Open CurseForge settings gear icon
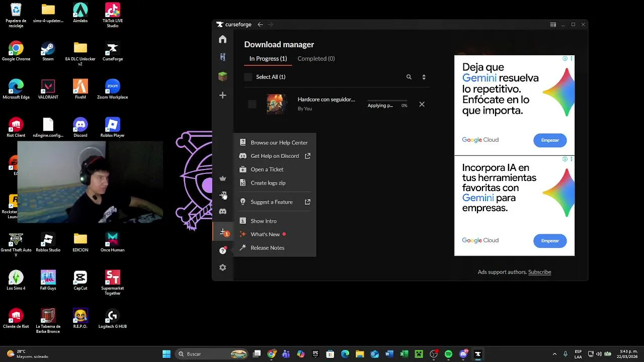644x362 pixels. click(223, 267)
